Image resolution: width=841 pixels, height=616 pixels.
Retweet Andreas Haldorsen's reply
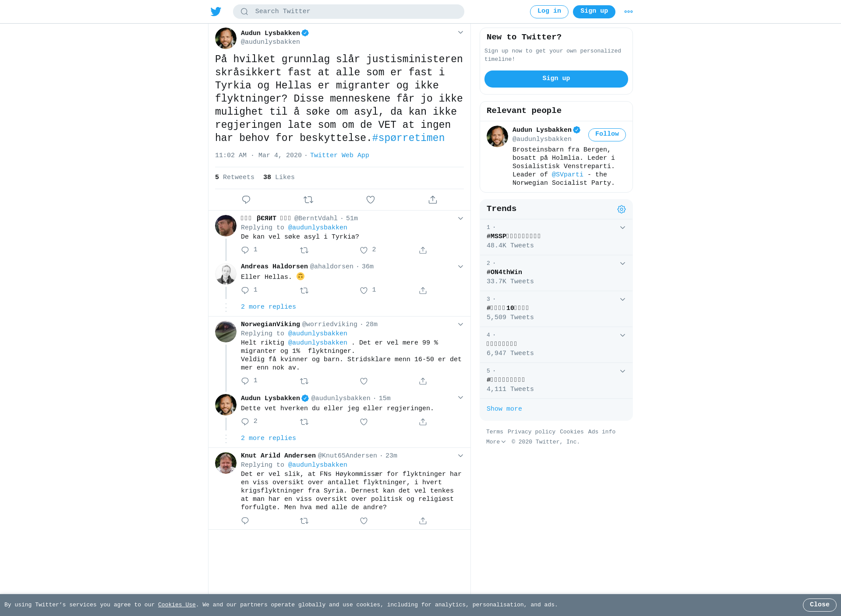pos(304,291)
